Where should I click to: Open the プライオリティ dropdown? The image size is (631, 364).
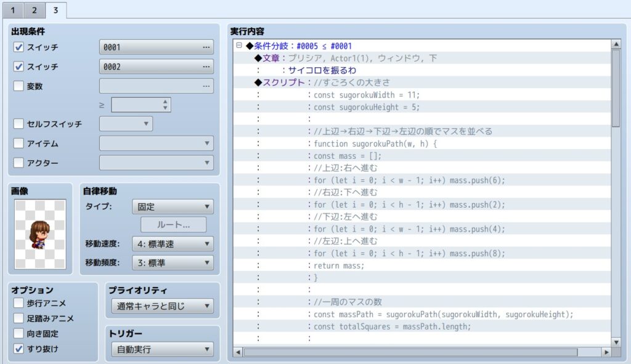coord(163,306)
